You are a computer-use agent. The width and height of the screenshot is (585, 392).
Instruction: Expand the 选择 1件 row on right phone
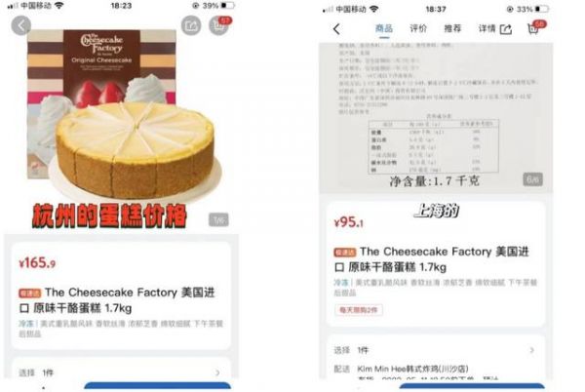[436, 350]
